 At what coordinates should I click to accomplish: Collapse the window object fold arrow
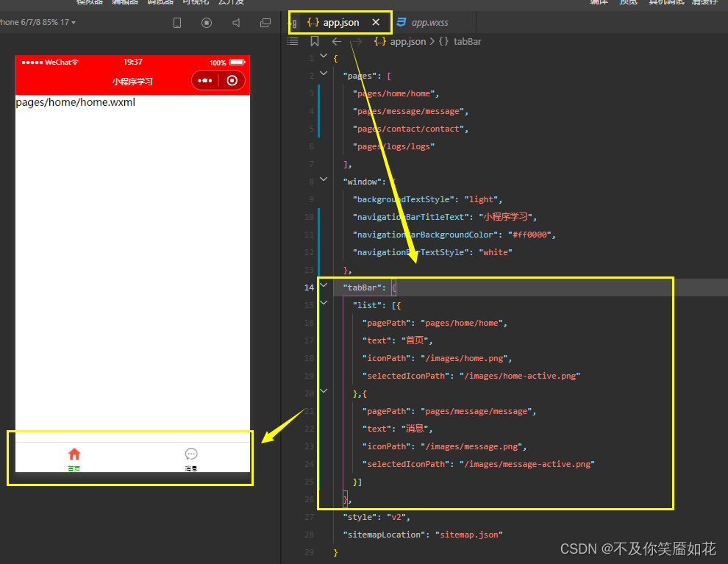pyautogui.click(x=324, y=179)
